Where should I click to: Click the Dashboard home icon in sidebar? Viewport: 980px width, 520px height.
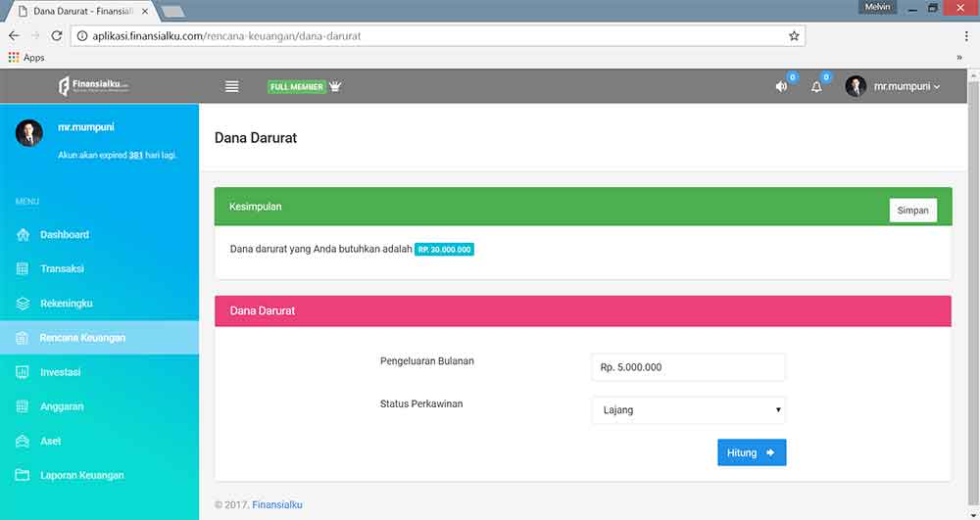pos(23,235)
